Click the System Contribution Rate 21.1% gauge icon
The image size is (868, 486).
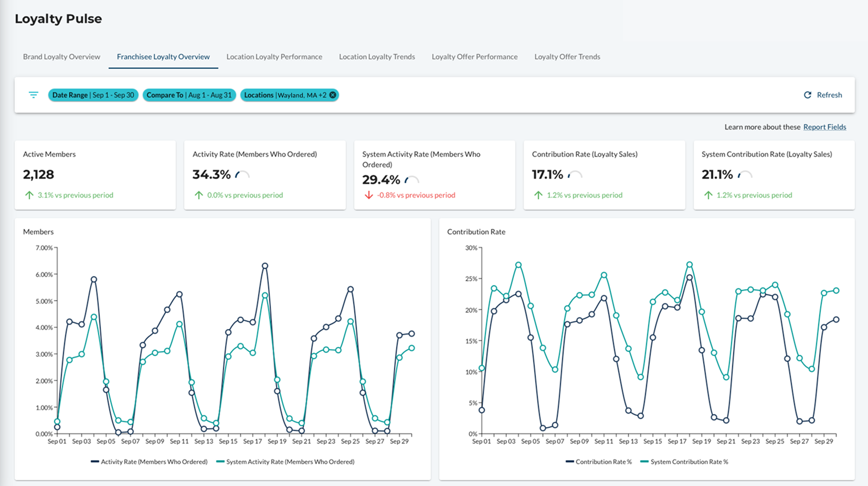(745, 175)
